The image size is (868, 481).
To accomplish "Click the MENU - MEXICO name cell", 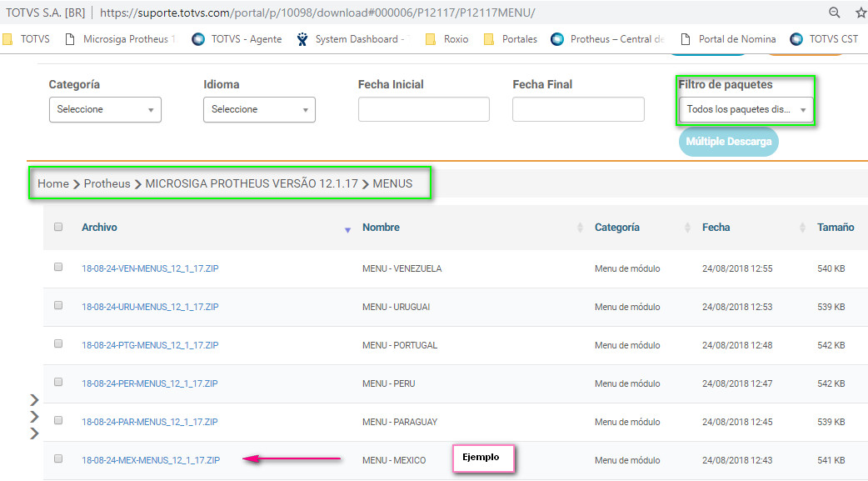I will coord(393,460).
